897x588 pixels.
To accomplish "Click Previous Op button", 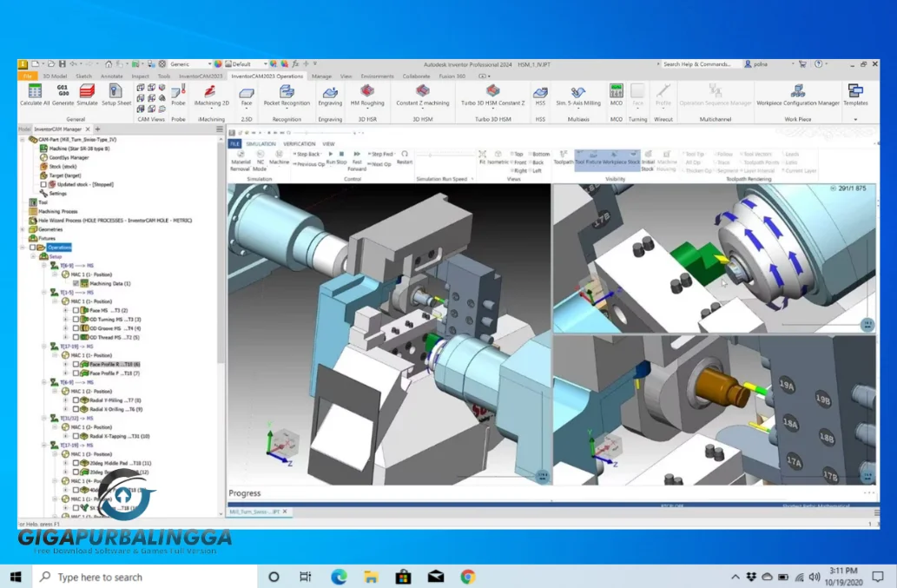I will [x=309, y=163].
